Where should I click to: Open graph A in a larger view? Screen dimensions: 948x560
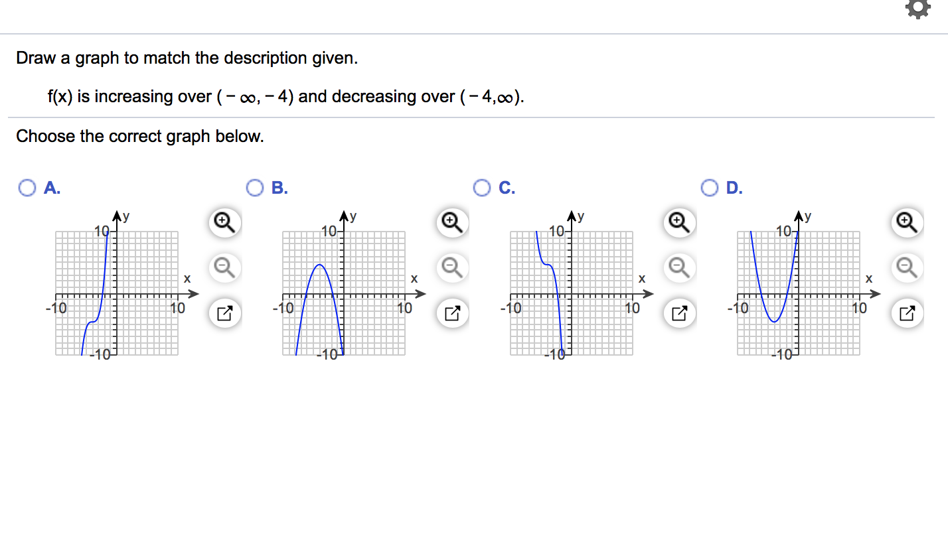click(224, 312)
